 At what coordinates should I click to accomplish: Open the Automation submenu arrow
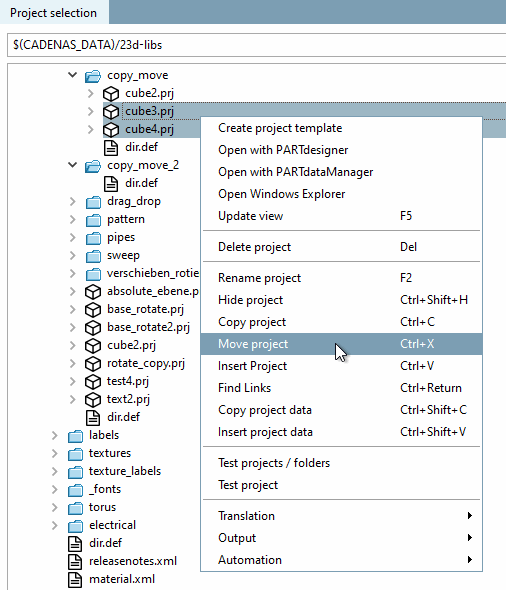coord(470,560)
